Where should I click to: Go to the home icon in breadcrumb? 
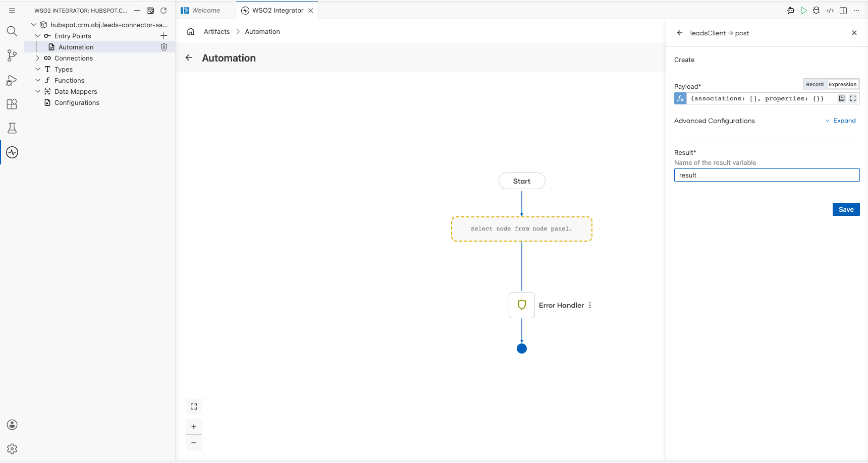(x=191, y=31)
